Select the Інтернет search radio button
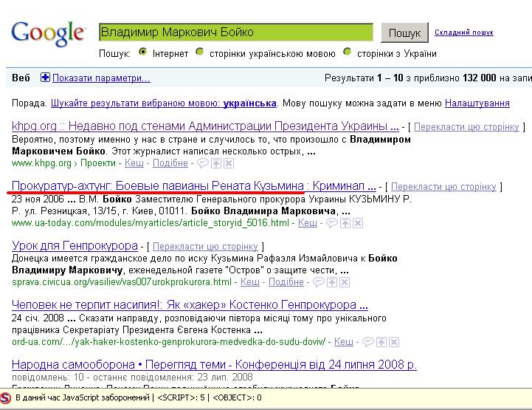Screen dimensions: 532x410 click(x=143, y=52)
